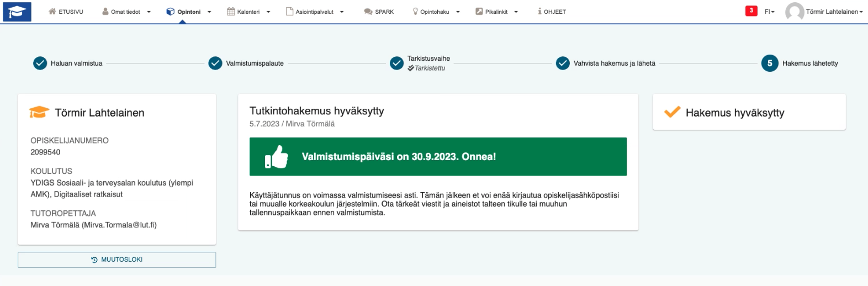Open the Kalenteri menu
The image size is (868, 286).
248,12
